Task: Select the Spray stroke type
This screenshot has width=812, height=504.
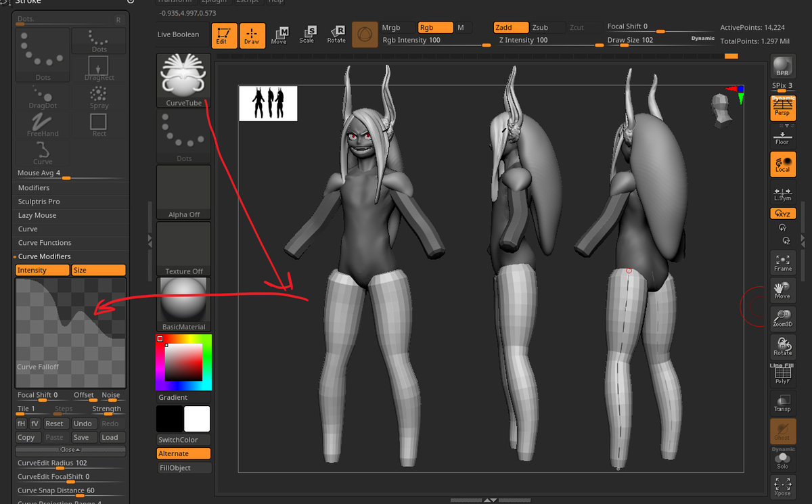Action: (x=99, y=96)
